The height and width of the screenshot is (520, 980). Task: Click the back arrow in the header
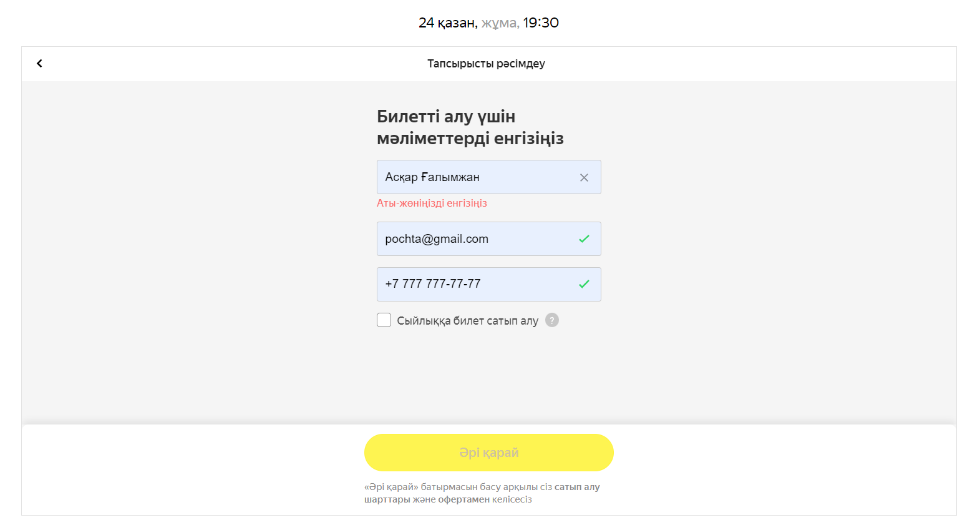(x=39, y=63)
